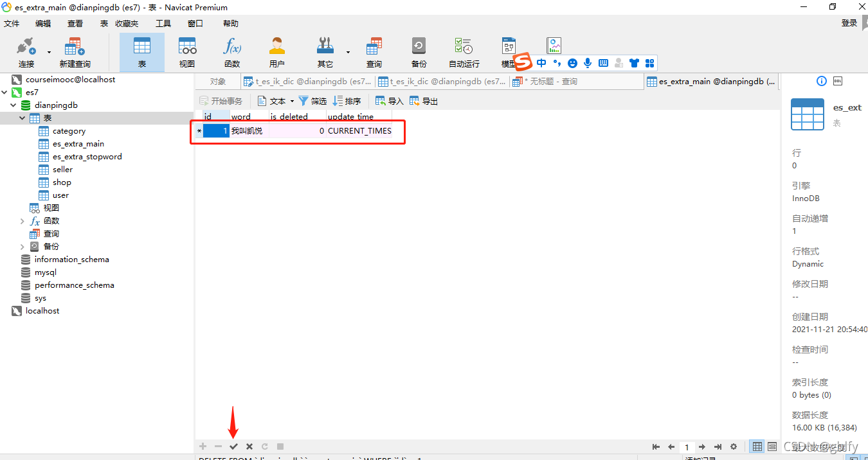Select the es_extra_main table in tree
Image resolution: width=868 pixels, height=460 pixels.
click(x=78, y=144)
